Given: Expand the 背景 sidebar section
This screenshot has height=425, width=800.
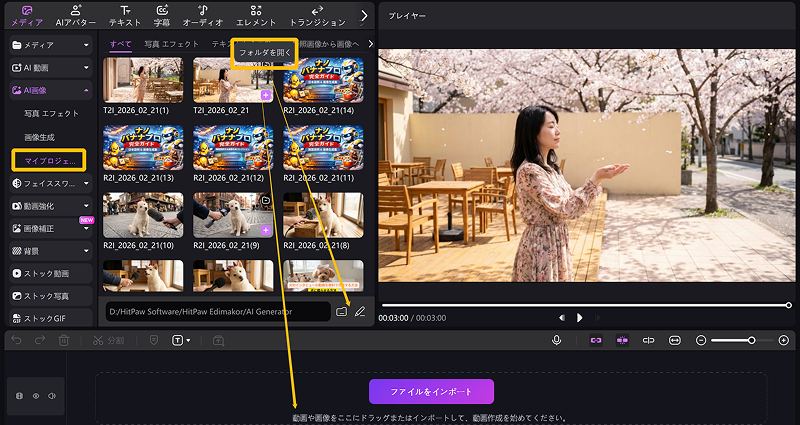Looking at the screenshot, I should click(x=51, y=251).
